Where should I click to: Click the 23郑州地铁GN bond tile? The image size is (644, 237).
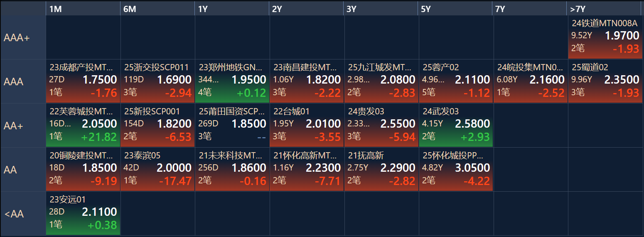232,81
